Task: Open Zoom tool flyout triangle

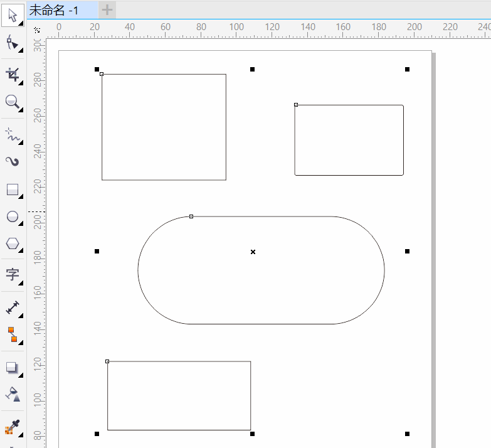Action: (x=21, y=110)
